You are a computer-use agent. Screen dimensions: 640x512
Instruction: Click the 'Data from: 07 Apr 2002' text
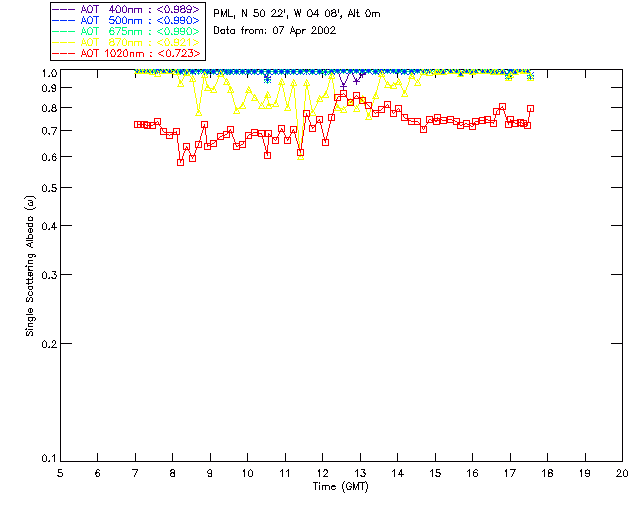tap(275, 31)
